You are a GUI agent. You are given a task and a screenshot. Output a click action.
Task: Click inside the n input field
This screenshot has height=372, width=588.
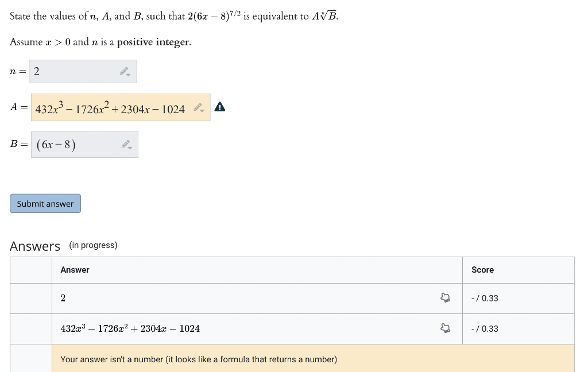pyautogui.click(x=69, y=71)
